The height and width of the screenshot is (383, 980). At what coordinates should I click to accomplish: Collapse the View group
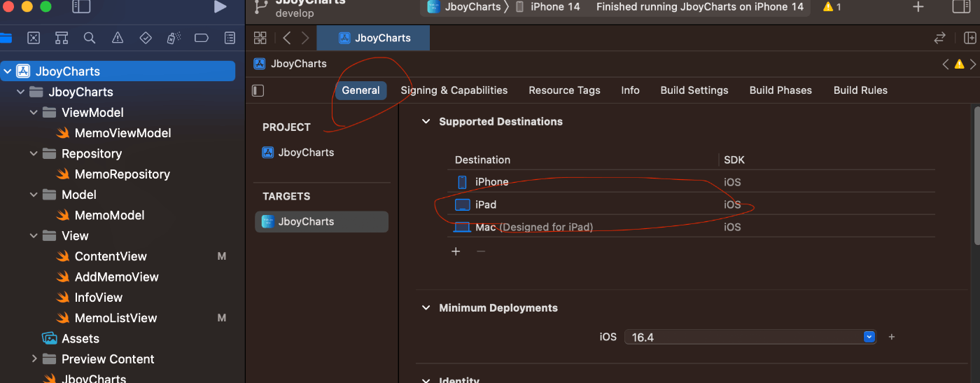click(x=34, y=236)
